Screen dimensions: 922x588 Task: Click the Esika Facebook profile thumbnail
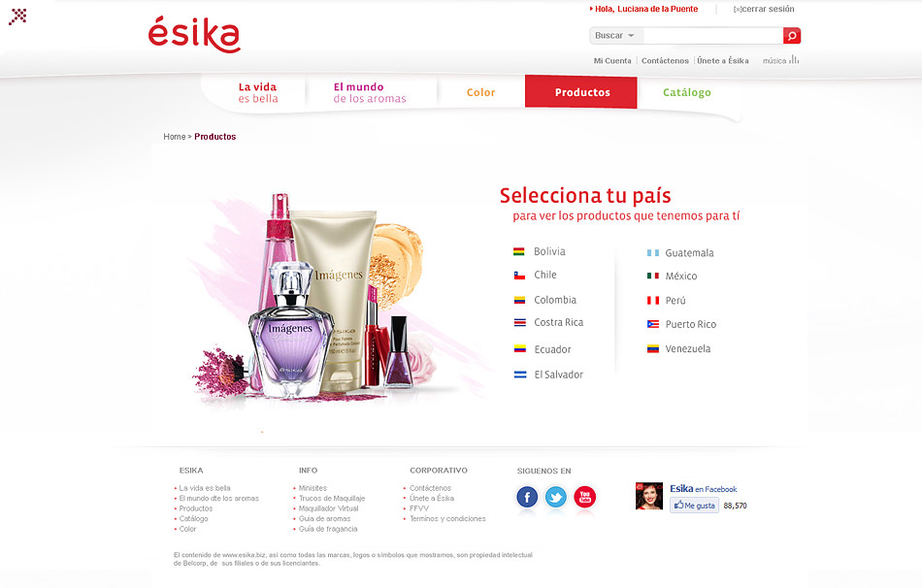point(648,496)
